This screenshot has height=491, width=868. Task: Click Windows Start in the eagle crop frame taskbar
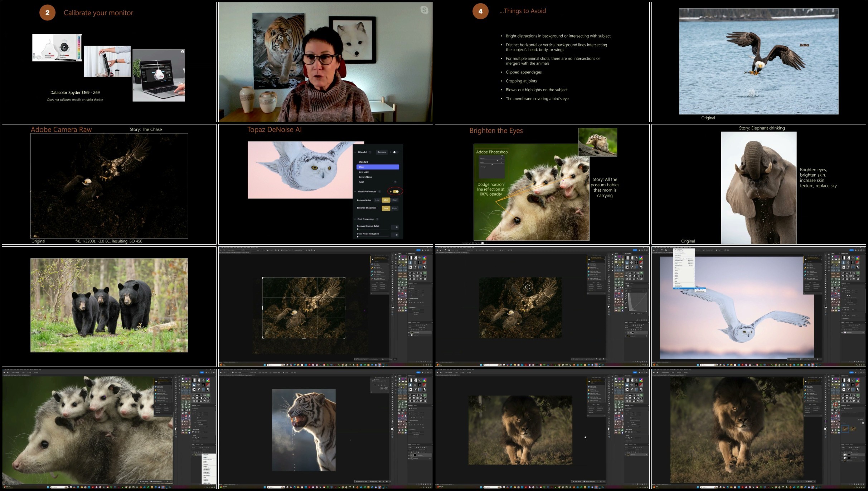265,365
